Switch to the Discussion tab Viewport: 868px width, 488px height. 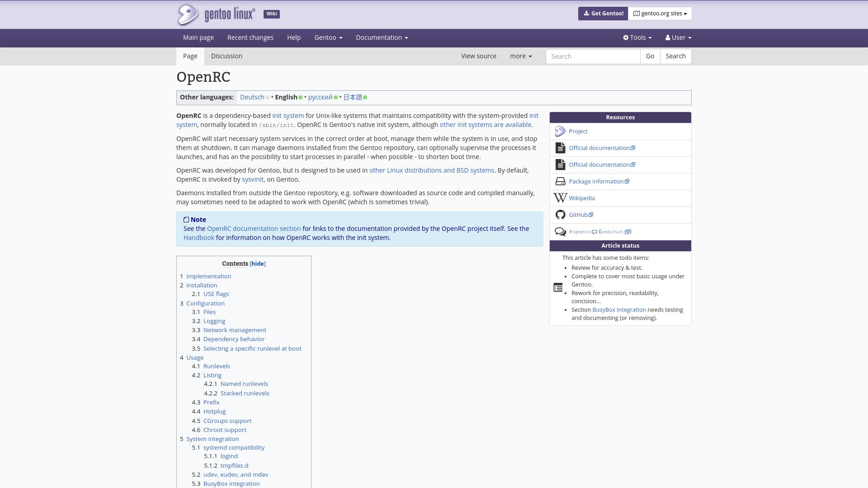[x=226, y=56]
